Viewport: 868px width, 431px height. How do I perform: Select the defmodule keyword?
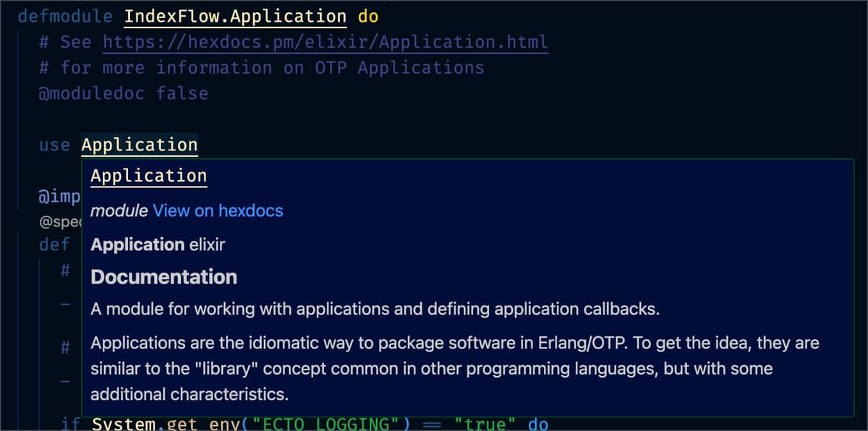(65, 16)
